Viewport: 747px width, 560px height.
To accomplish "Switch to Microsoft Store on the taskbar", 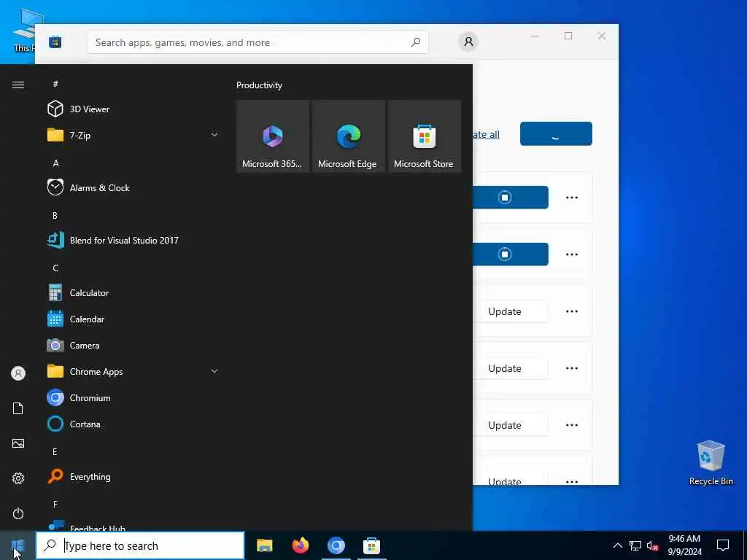I will point(371,545).
